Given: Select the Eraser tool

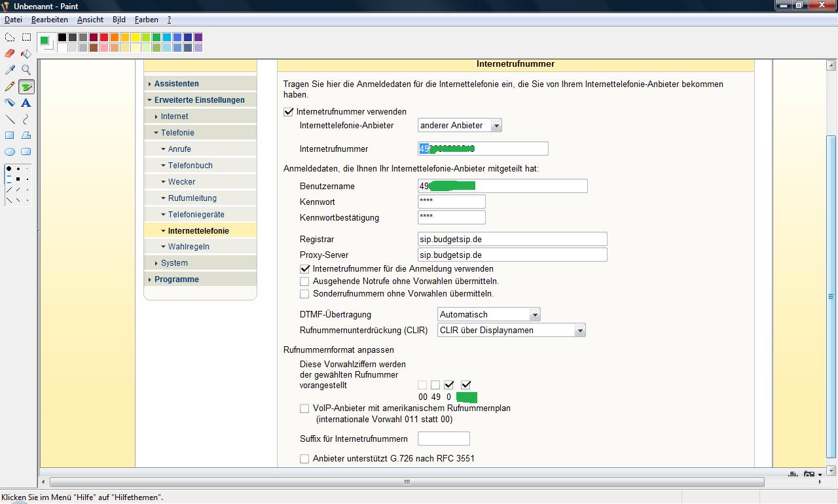Looking at the screenshot, I should point(10,54).
